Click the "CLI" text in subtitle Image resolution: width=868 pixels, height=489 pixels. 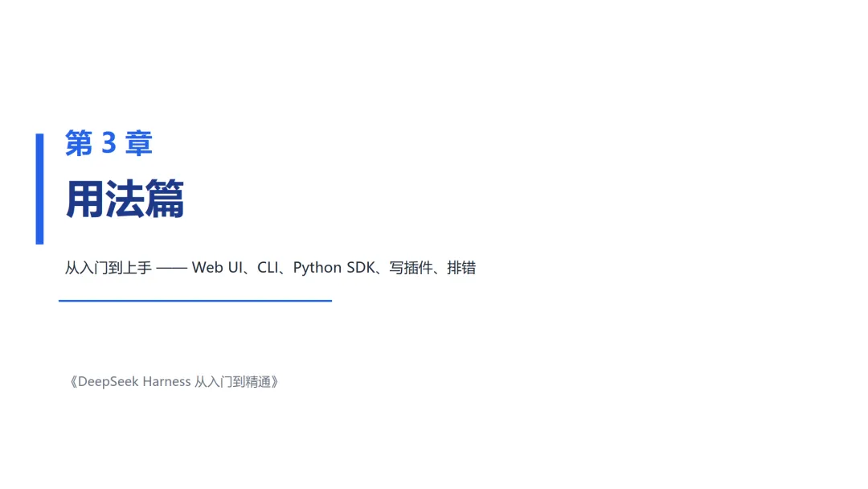(x=268, y=268)
